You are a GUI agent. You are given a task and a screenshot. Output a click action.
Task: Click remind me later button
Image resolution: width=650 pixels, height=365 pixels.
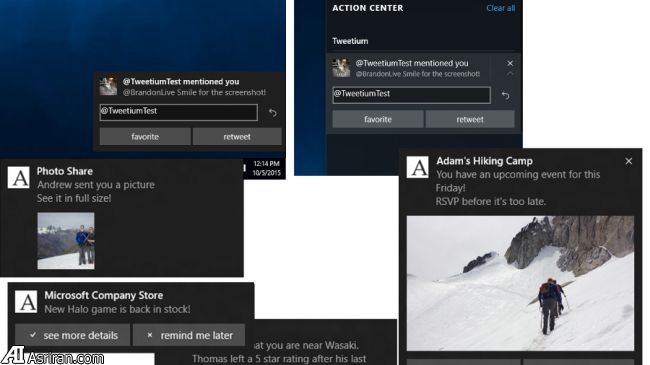coord(189,335)
